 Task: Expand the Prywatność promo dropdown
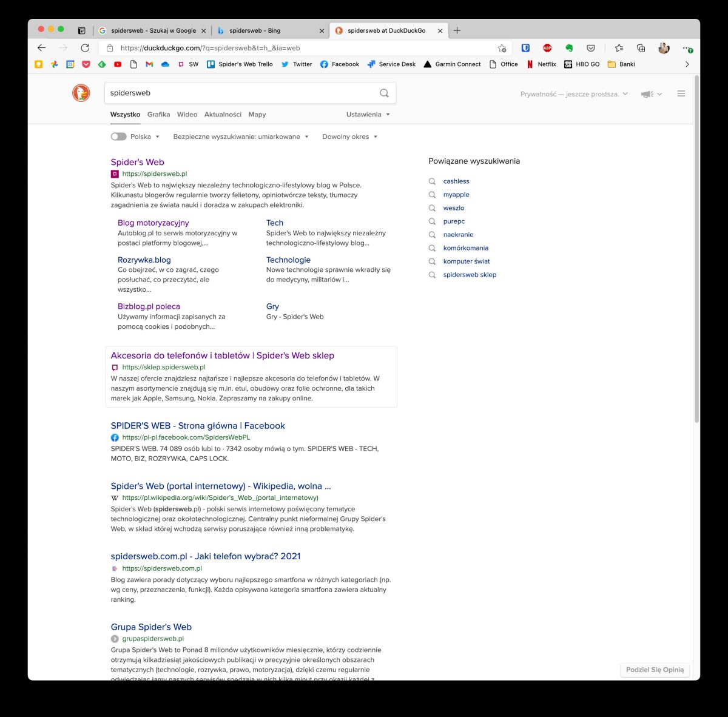point(574,94)
